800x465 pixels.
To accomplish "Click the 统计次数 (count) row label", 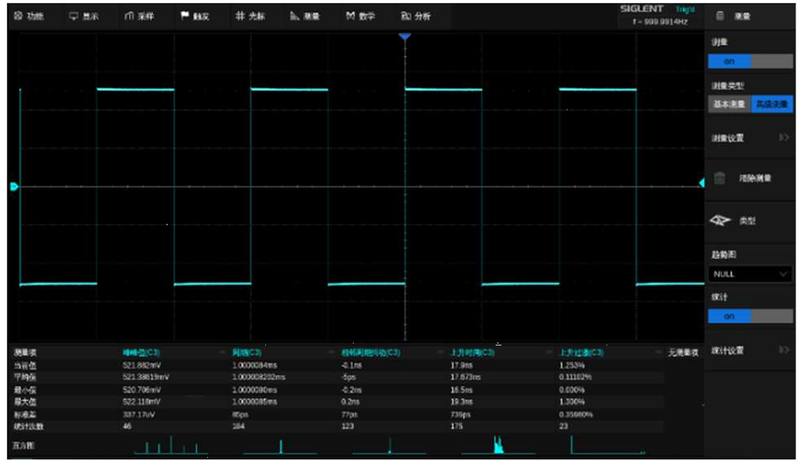I will coord(29,426).
